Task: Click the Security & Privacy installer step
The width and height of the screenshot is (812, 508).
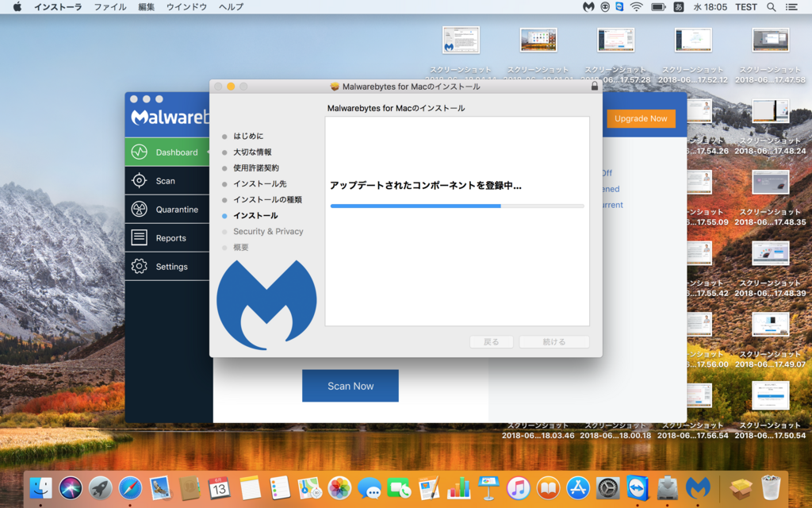Action: (x=268, y=231)
